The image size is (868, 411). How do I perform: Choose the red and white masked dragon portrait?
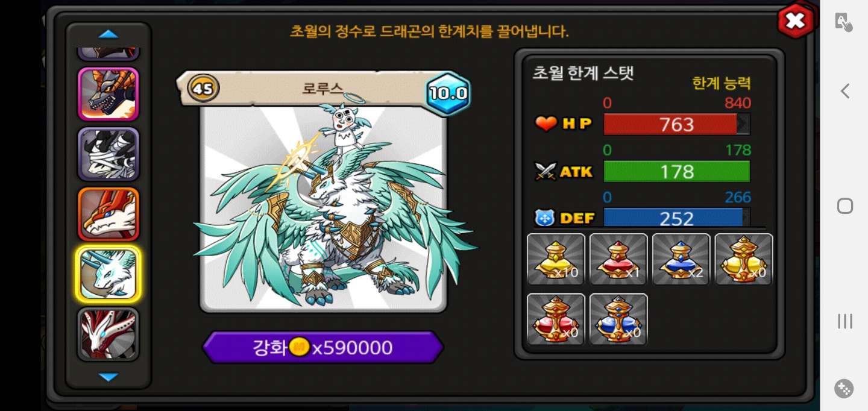(108, 334)
